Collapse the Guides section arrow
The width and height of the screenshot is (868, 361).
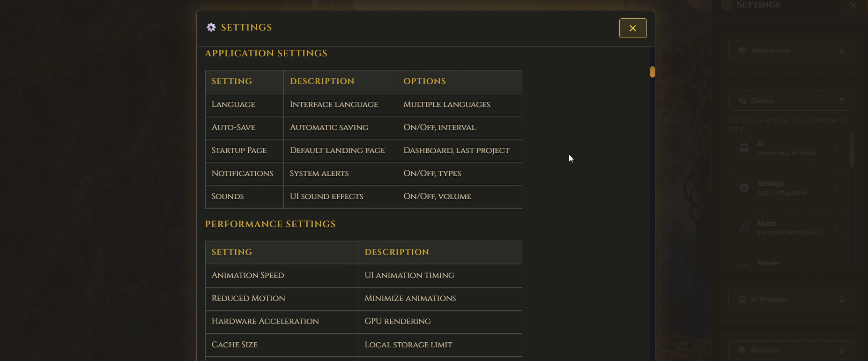(842, 101)
